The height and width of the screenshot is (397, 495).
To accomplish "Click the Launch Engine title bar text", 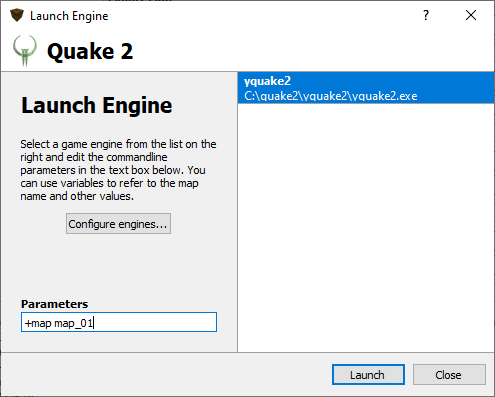I will [x=69, y=16].
